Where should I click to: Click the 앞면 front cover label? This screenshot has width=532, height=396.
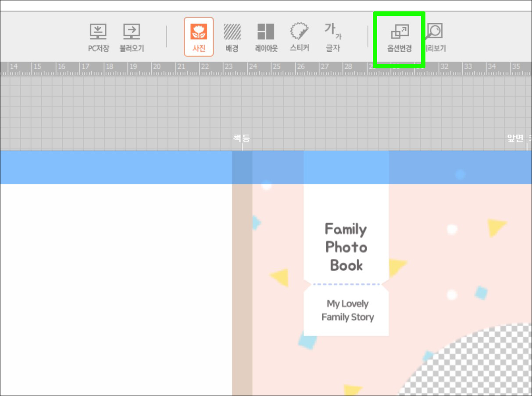coord(515,138)
